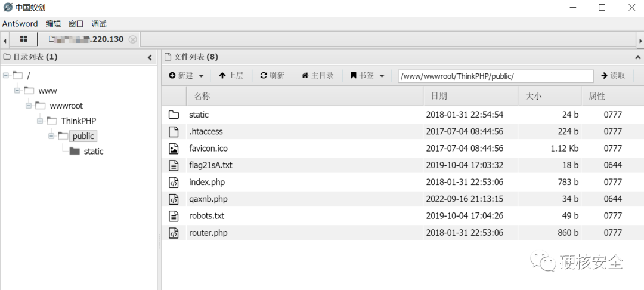644x290 pixels.
Task: Collapse the 文件列表 panel with chevron
Action: (x=638, y=57)
